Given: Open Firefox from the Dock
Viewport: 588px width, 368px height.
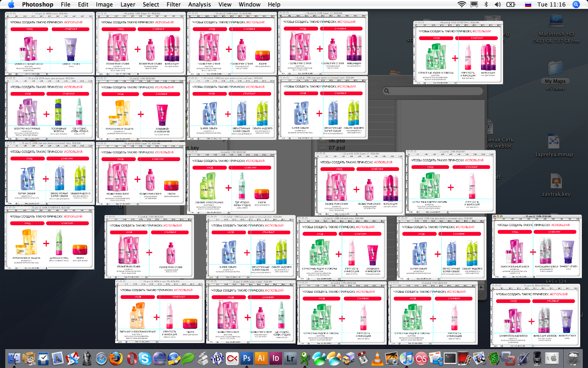Looking at the screenshot, I should point(116,359).
